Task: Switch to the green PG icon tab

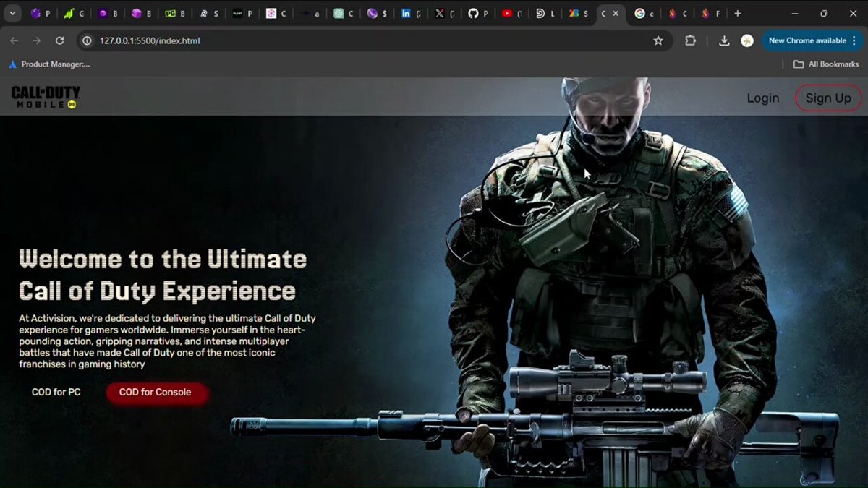Action: pos(174,13)
